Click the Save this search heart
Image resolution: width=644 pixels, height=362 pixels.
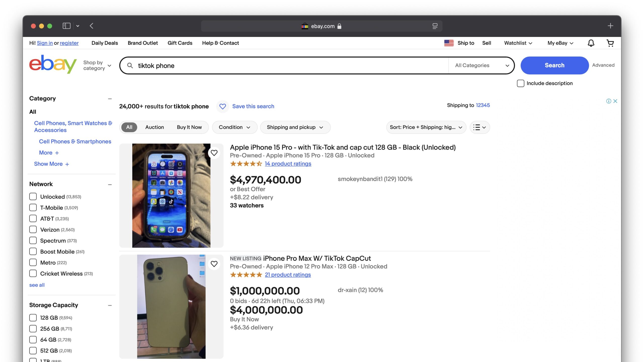[222, 106]
